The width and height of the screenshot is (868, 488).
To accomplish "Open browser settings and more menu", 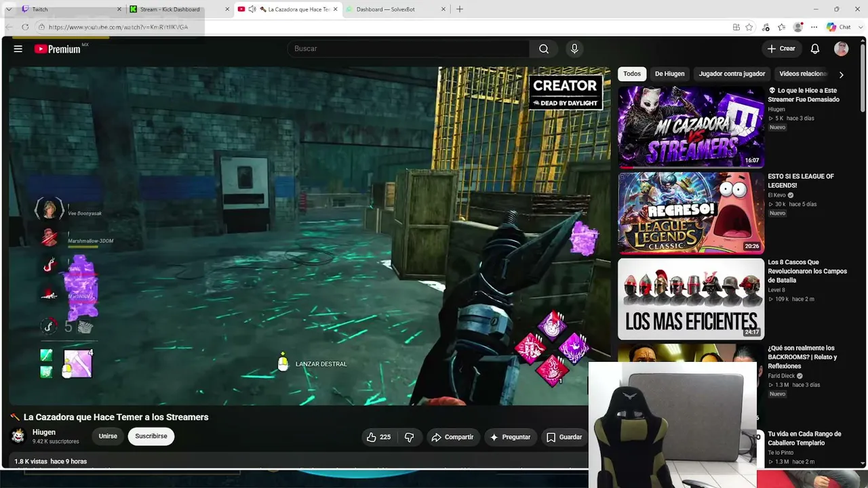I will [x=814, y=27].
